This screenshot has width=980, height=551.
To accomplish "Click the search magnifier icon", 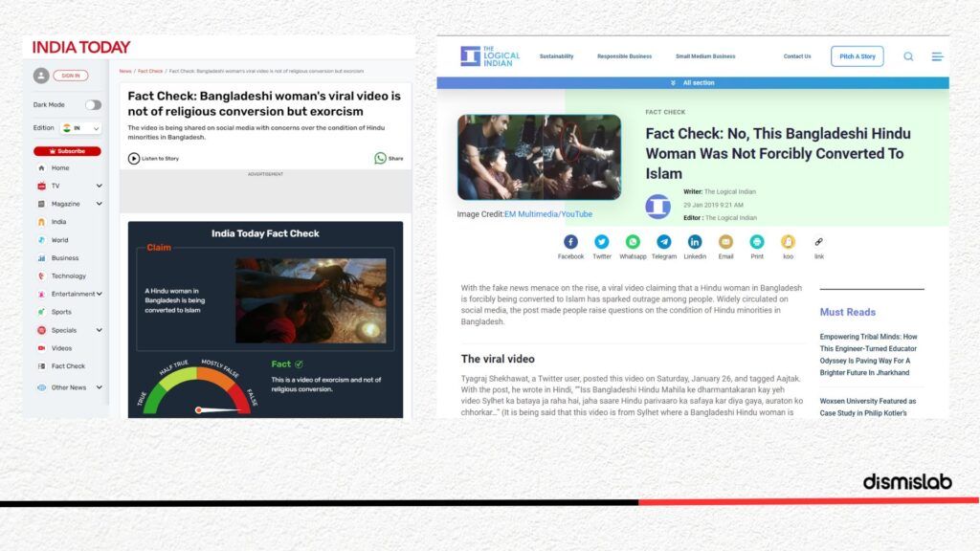I will pos(908,56).
